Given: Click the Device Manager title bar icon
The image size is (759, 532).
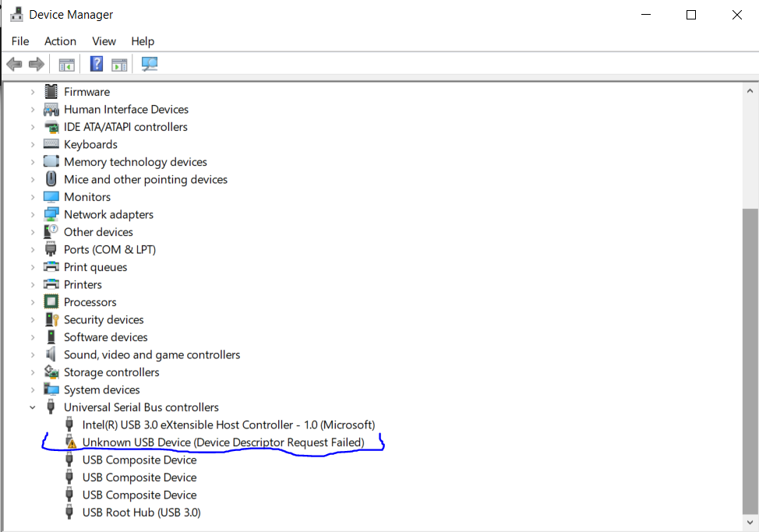Looking at the screenshot, I should (16, 15).
